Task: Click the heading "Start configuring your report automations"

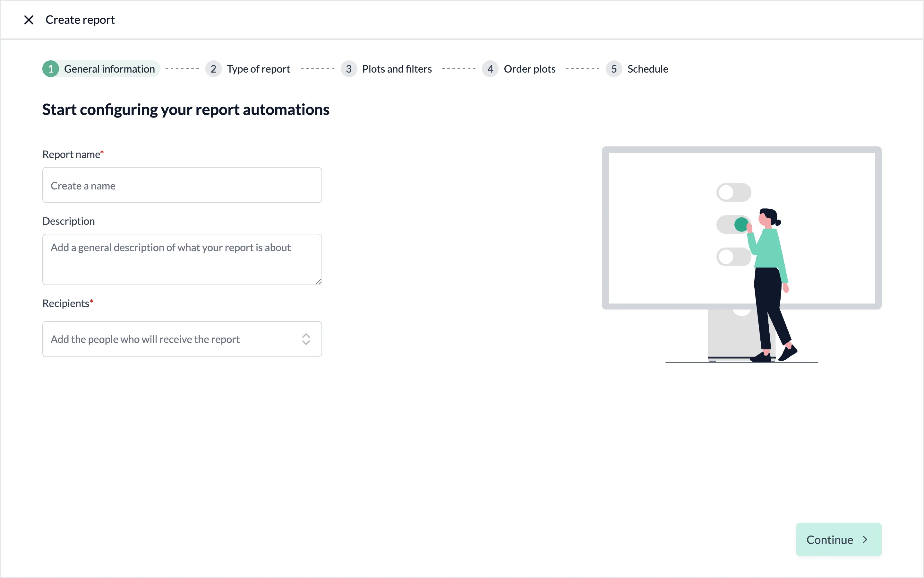Action: pos(186,110)
